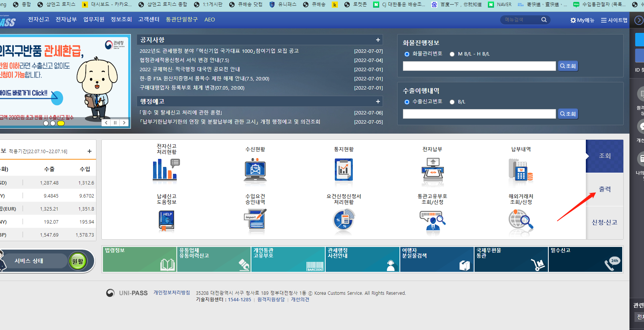Click 조회 button in 화물진행정보
Image resolution: width=644 pixels, height=330 pixels.
coord(568,66)
